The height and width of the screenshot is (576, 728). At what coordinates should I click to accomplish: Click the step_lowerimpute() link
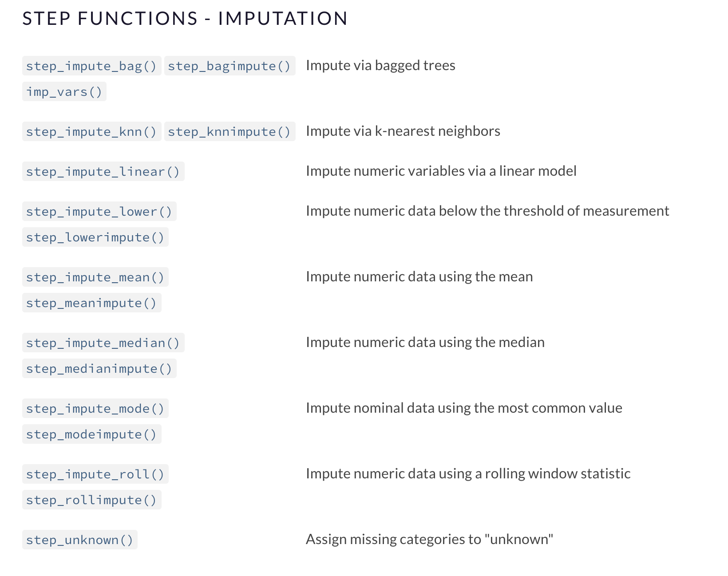tap(95, 237)
